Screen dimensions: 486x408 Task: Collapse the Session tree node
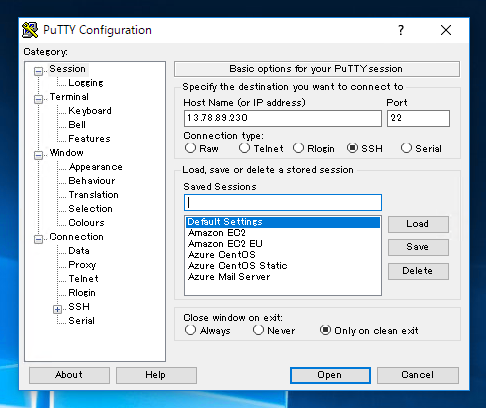point(38,71)
